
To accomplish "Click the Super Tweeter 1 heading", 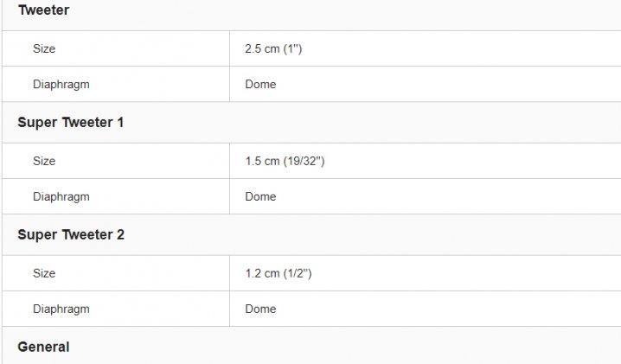I will click(x=70, y=123).
